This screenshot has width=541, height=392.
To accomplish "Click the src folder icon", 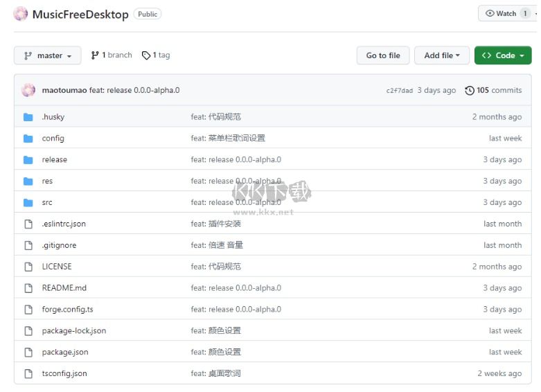I will [x=28, y=202].
